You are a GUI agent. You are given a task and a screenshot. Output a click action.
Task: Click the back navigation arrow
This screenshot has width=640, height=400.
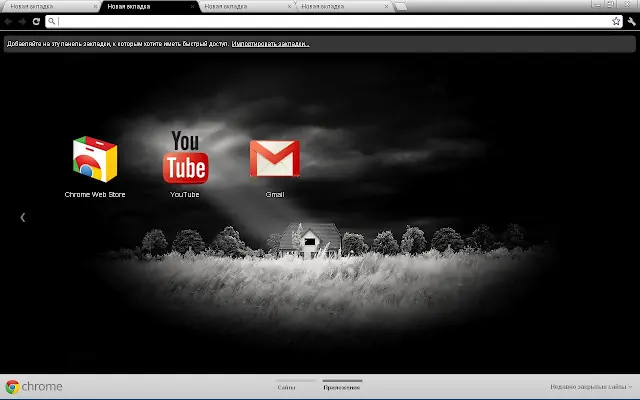click(8, 21)
